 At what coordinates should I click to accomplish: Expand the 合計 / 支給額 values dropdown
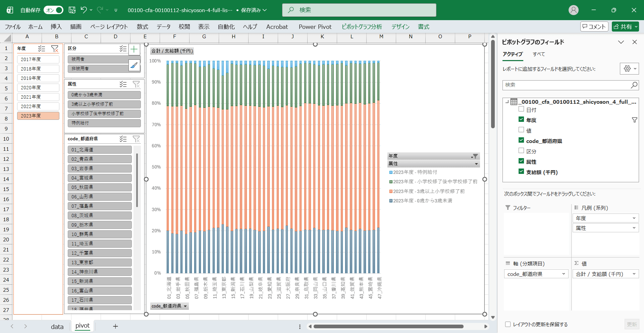tap(634, 274)
